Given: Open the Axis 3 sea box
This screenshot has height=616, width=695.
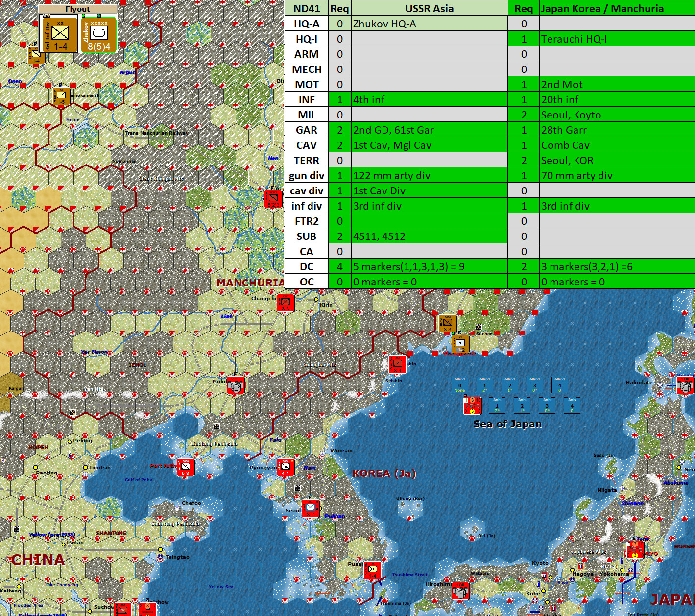Looking at the screenshot, I should coord(547,405).
